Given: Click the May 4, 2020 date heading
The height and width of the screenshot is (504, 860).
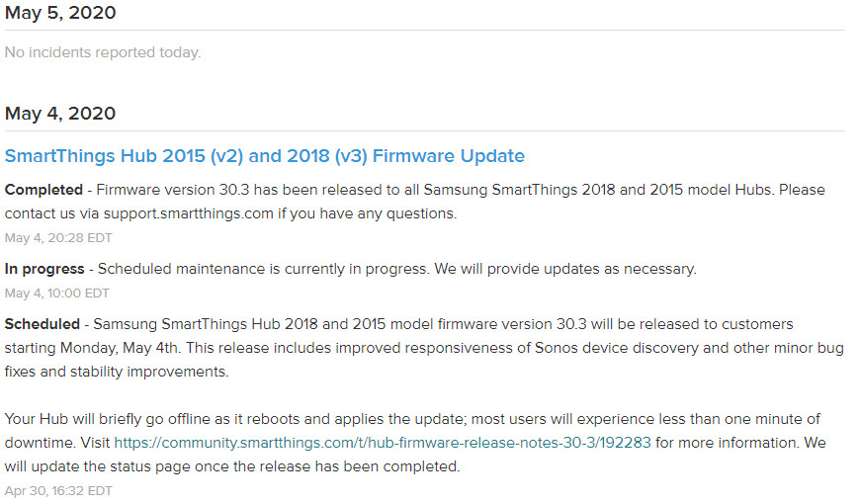Looking at the screenshot, I should 60,114.
